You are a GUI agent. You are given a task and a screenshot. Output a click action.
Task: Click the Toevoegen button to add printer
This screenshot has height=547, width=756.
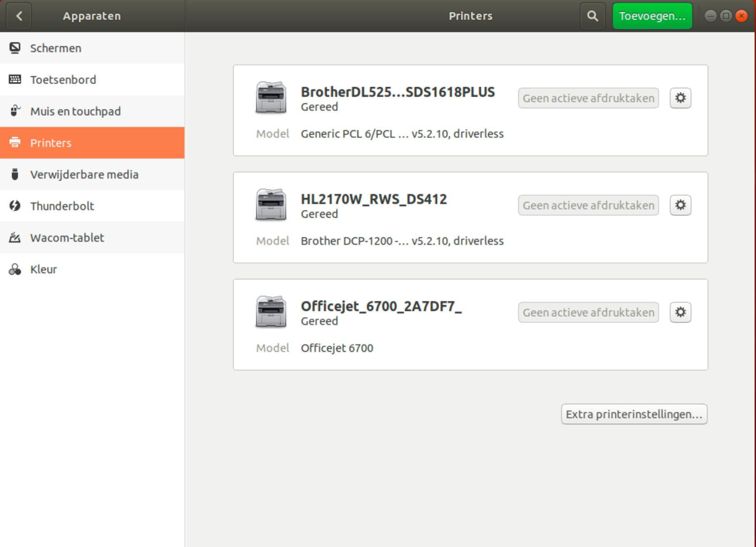click(x=652, y=16)
